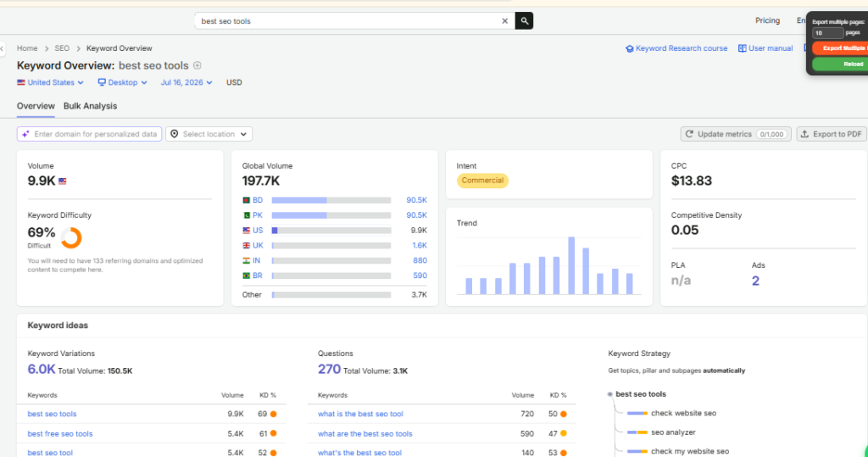This screenshot has height=457, width=868.
Task: Click the US flag next to Volume 9.9K
Action: coord(63,181)
